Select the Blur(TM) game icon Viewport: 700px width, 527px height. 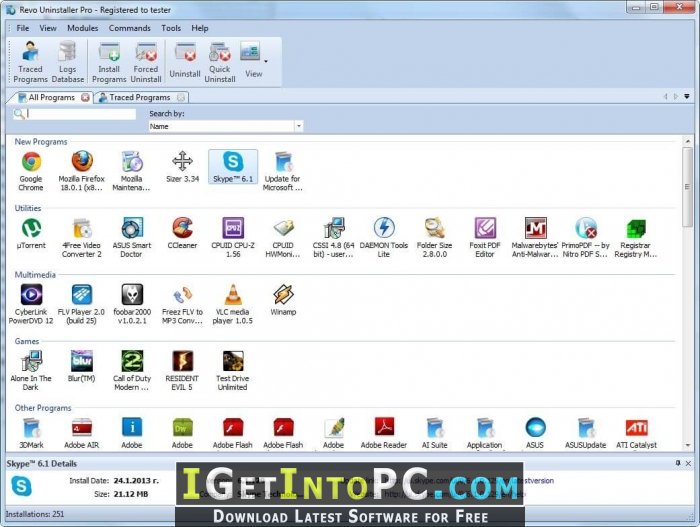pyautogui.click(x=82, y=367)
